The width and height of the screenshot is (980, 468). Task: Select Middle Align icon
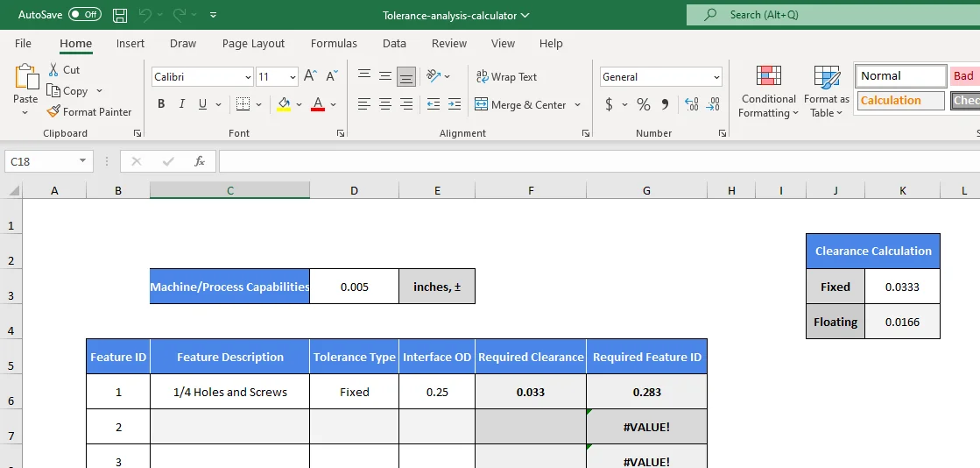coord(385,76)
